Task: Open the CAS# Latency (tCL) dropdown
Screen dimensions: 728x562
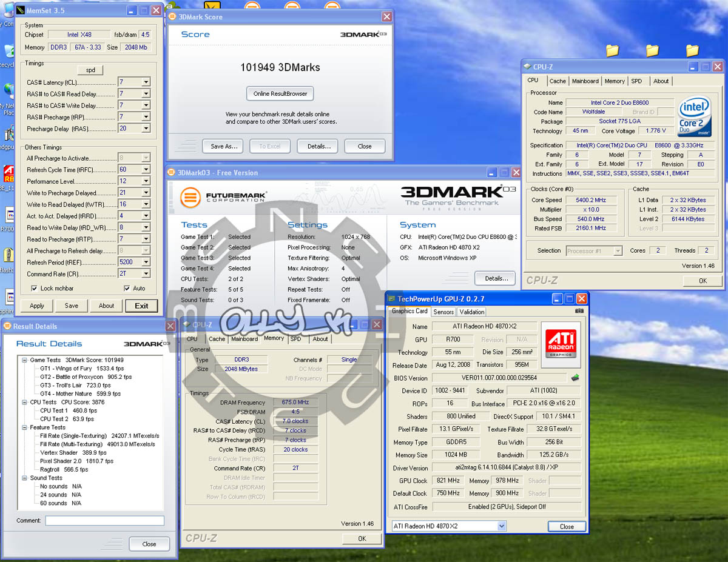Action: click(x=146, y=82)
